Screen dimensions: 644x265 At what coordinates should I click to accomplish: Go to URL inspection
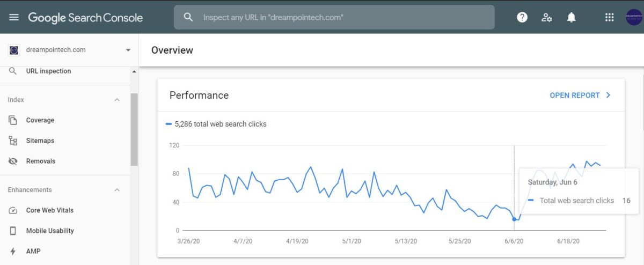tap(48, 71)
